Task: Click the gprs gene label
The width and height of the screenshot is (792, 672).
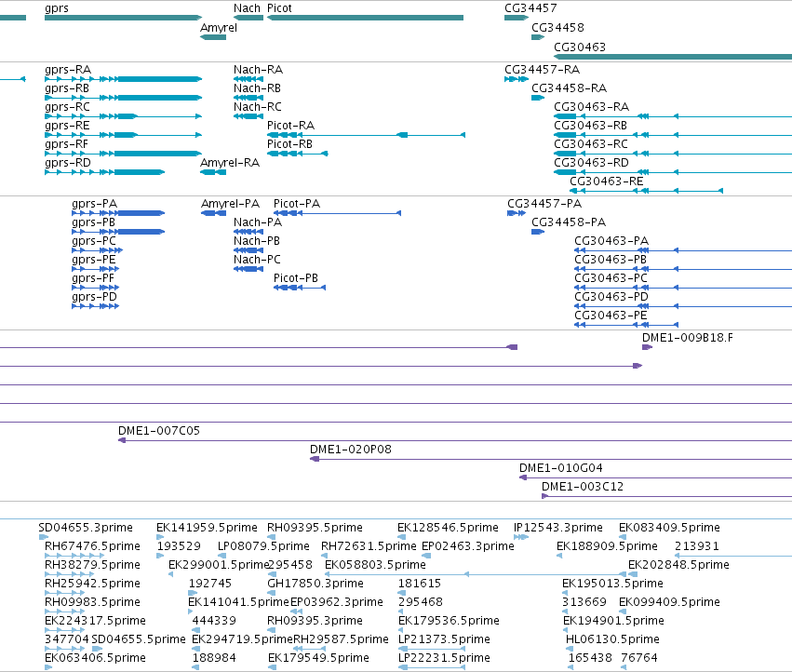Action: coord(57,8)
